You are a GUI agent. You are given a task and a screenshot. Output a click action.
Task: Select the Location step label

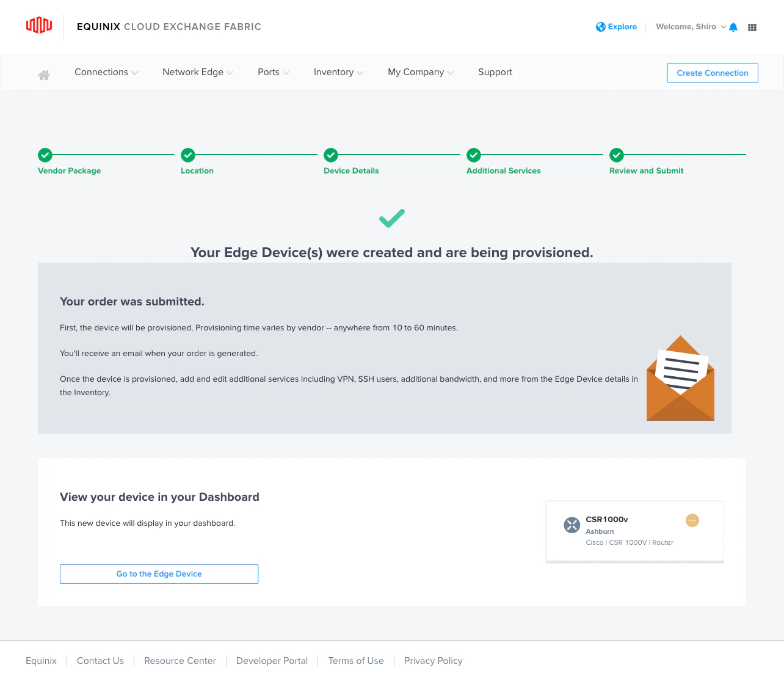197,171
